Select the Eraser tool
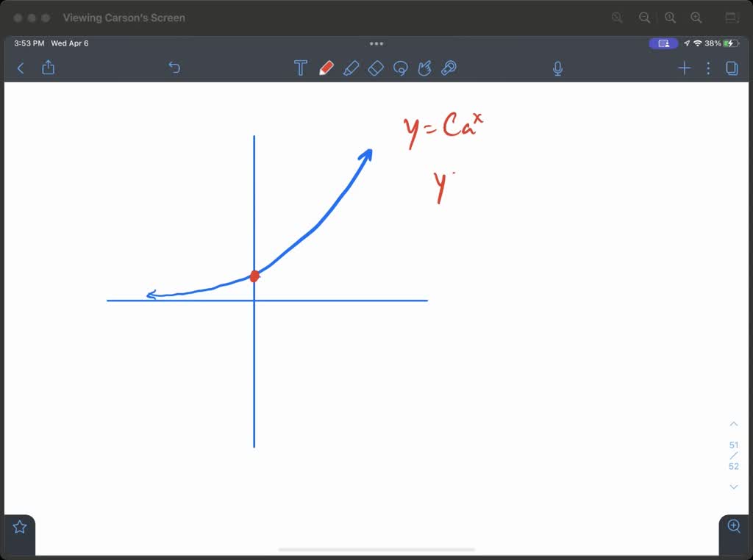 coord(376,68)
